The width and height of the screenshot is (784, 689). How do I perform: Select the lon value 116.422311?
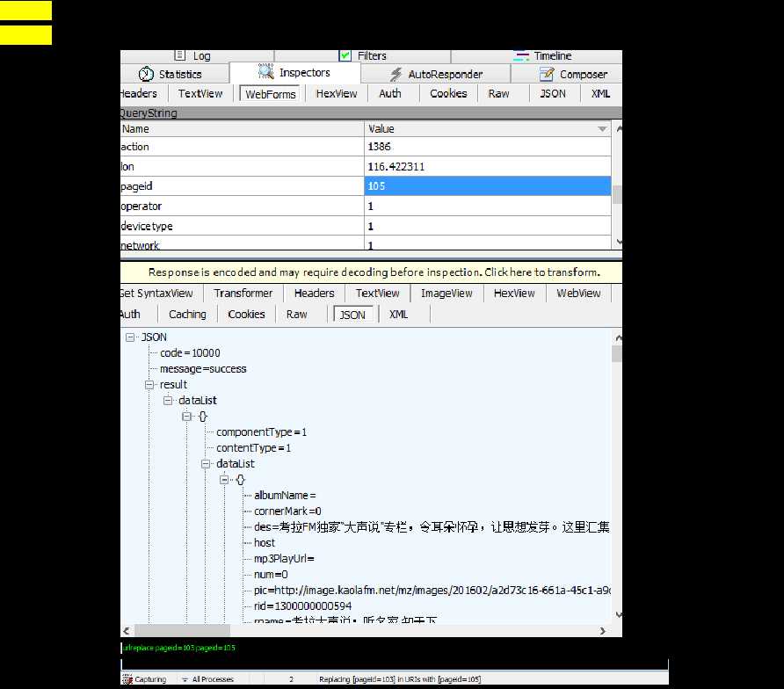488,166
